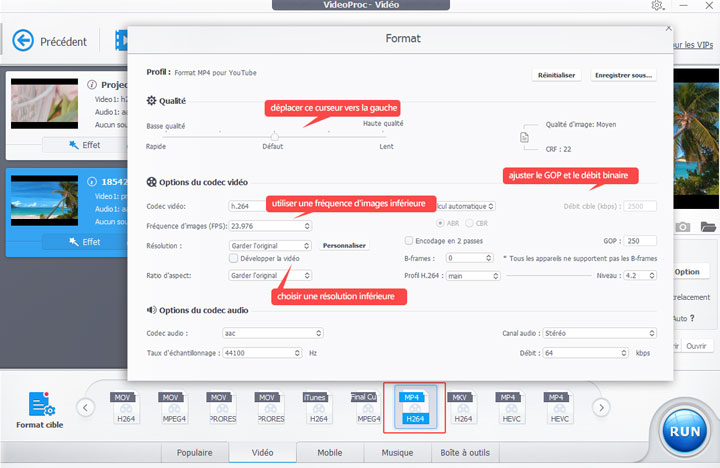Tick the Développer la vidéo checkbox
This screenshot has height=468, width=720.
(x=233, y=259)
